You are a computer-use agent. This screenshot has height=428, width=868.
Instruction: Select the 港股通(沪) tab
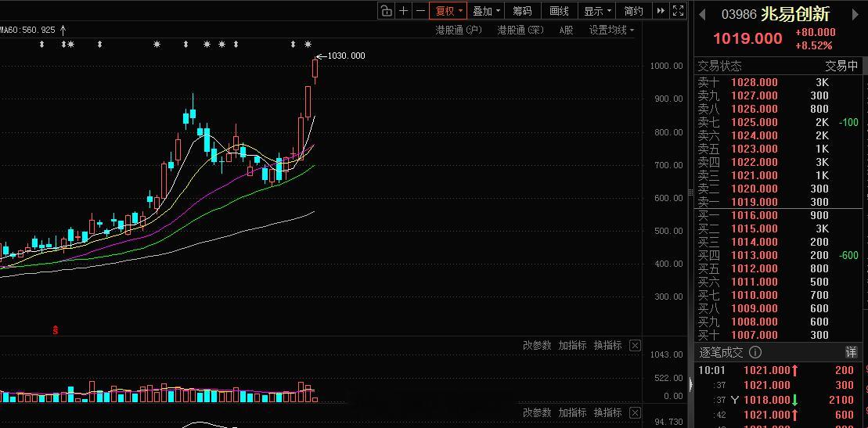click(459, 30)
